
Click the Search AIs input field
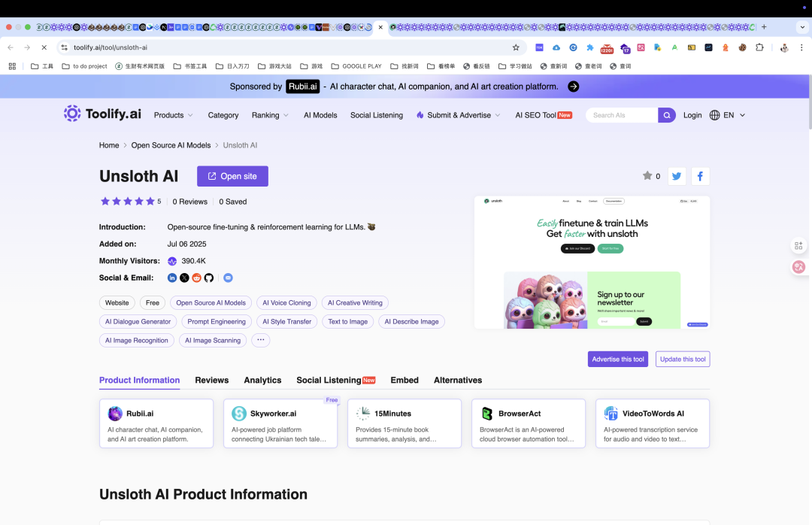click(622, 115)
